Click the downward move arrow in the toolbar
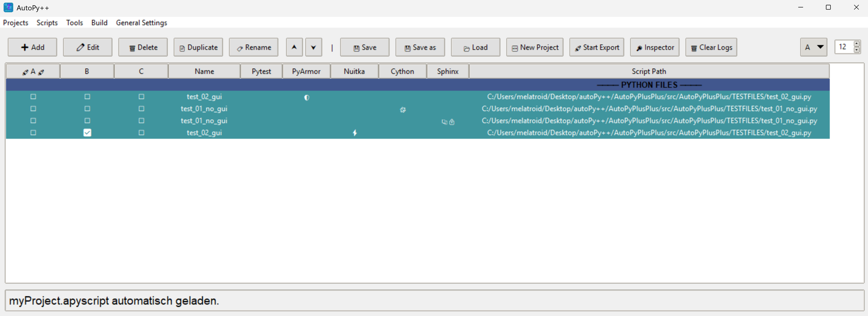This screenshot has height=316, width=868. (313, 47)
